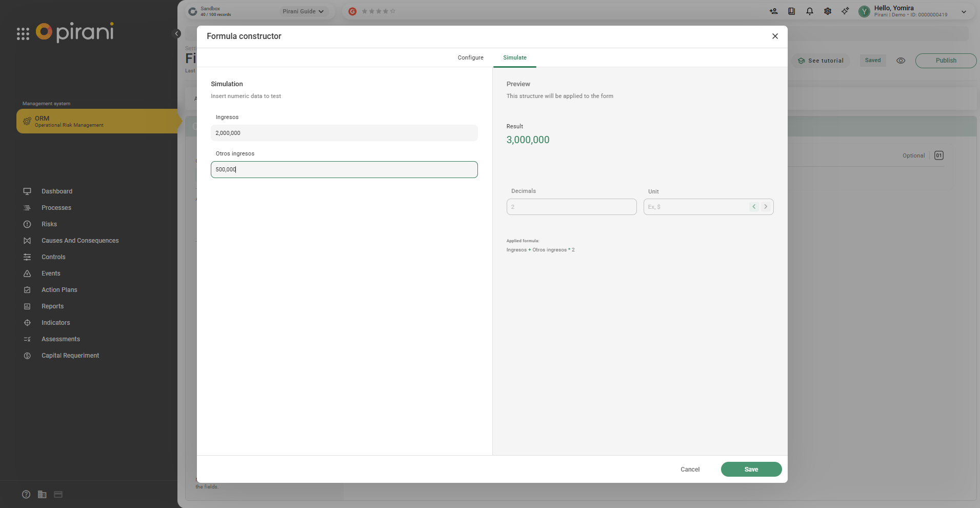Select the Simulate tab

pos(514,57)
